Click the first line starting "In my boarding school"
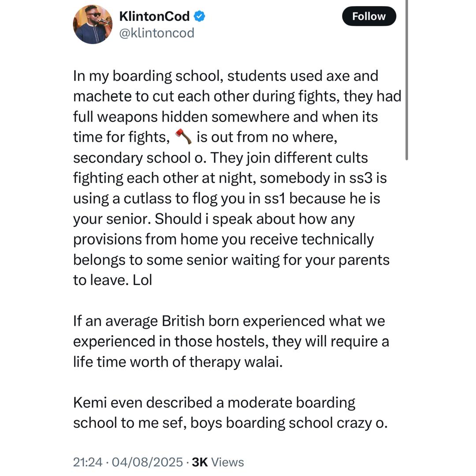The image size is (476, 476). [x=225, y=76]
